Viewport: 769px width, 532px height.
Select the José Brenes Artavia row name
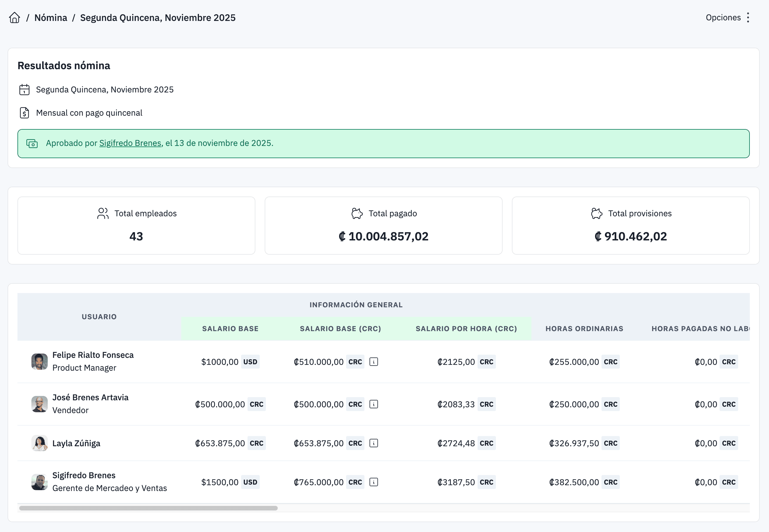(x=90, y=397)
